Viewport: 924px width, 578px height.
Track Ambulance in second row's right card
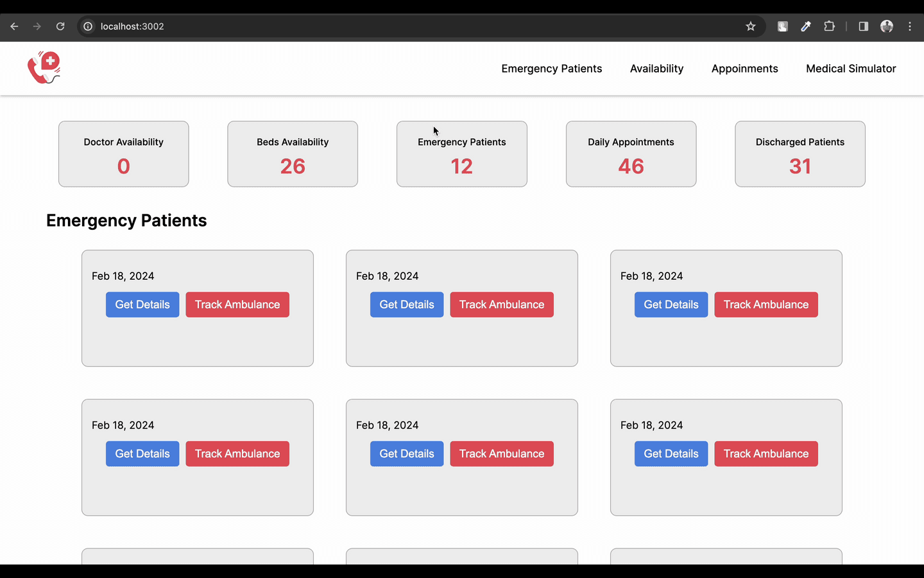(x=766, y=453)
